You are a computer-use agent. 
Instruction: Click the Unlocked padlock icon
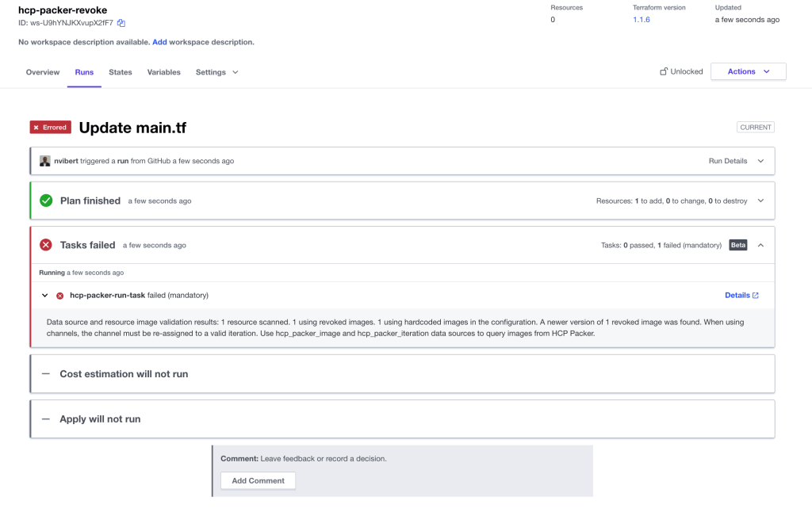[664, 71]
